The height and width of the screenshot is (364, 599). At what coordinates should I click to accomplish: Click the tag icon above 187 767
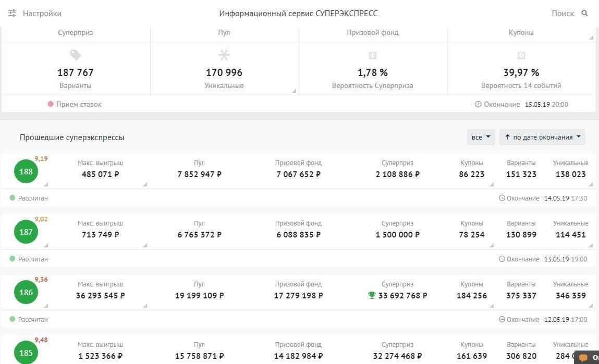pyautogui.click(x=75, y=55)
